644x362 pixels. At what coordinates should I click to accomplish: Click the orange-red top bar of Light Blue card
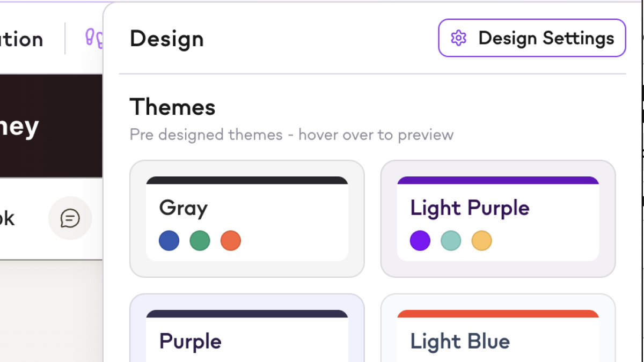tap(498, 314)
